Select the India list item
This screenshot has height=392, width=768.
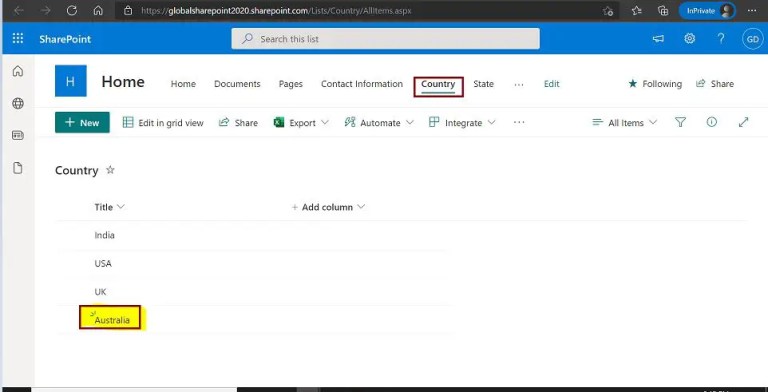point(104,235)
